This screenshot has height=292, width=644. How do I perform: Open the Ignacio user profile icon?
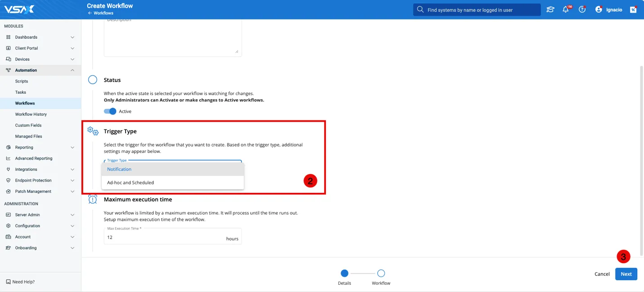click(599, 9)
